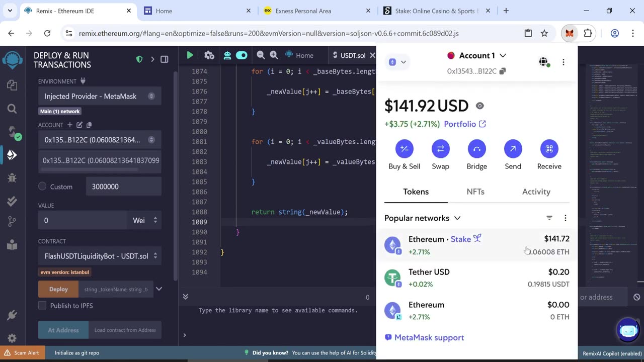Expand the terminal panel double chevron
Screen dimensions: 644x362
coord(185,297)
